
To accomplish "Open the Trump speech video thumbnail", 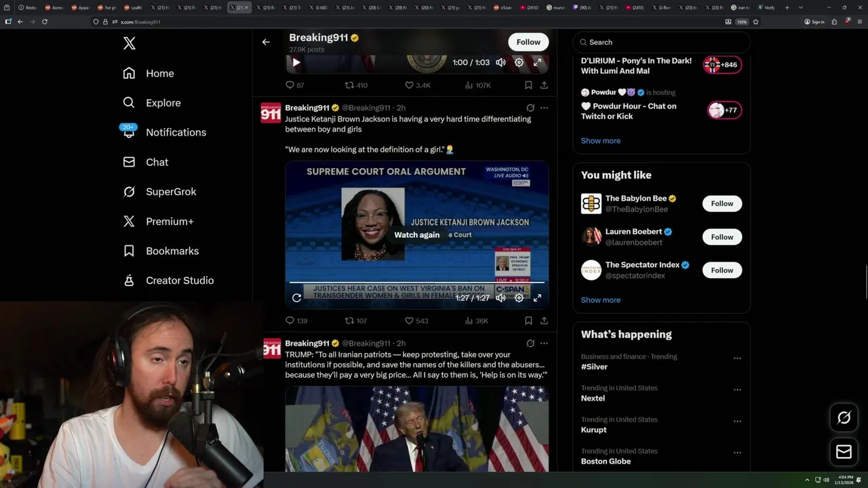I will pos(417,428).
